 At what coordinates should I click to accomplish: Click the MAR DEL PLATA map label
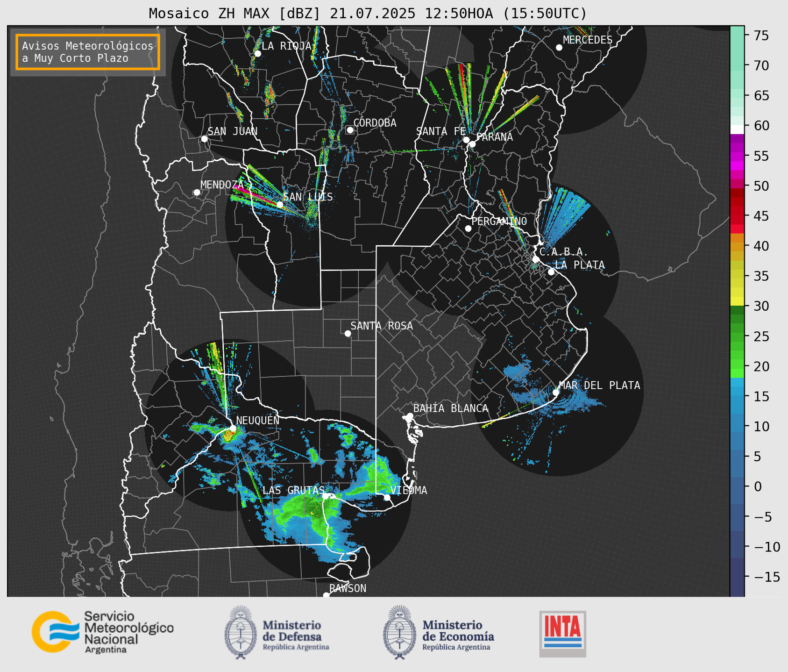pyautogui.click(x=599, y=386)
